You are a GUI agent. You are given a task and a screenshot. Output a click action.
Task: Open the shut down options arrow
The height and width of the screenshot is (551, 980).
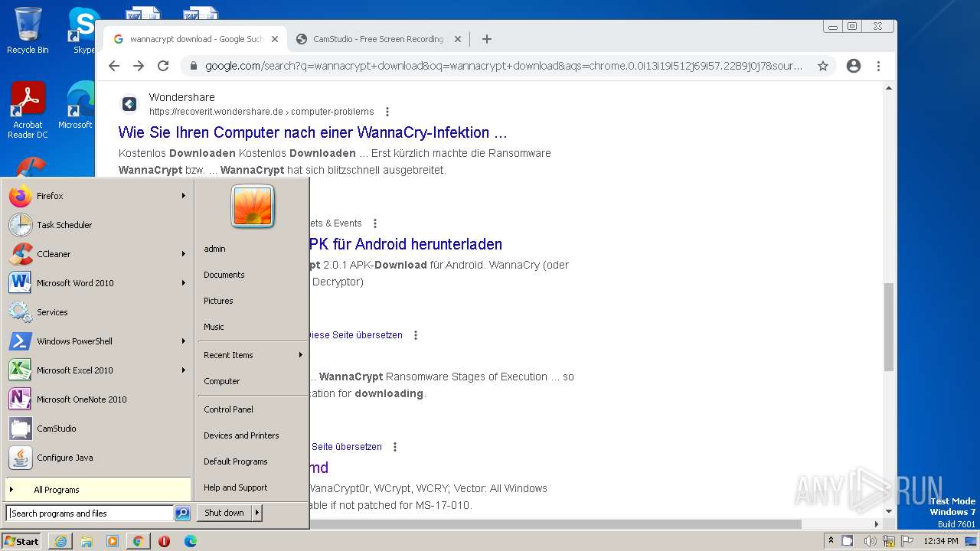[x=257, y=513]
